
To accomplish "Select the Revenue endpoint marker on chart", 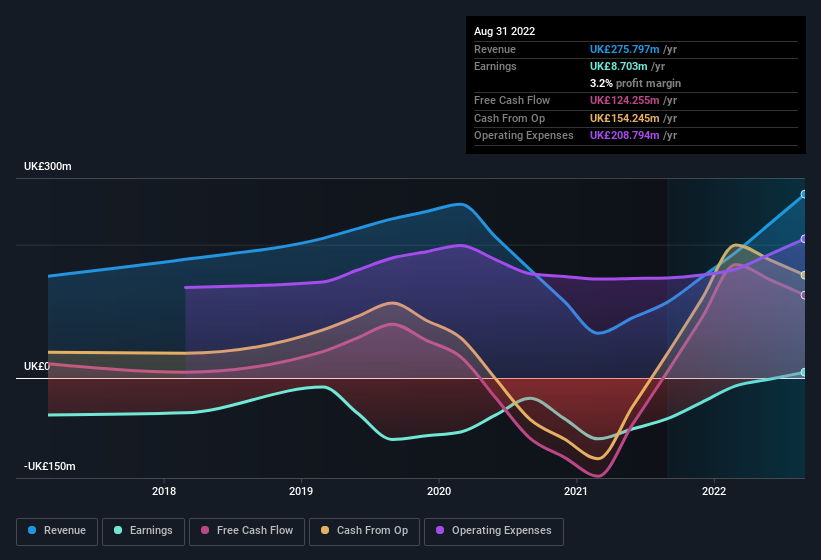I will coord(804,194).
